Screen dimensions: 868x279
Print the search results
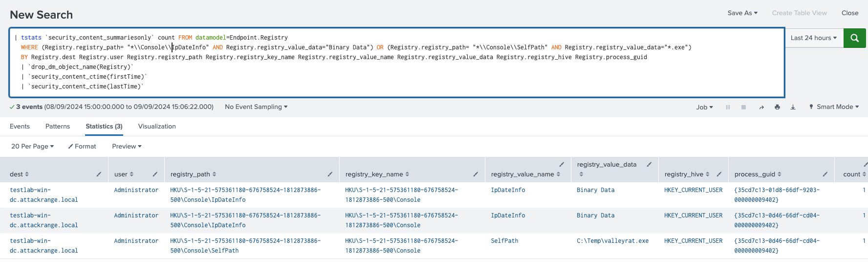[777, 107]
